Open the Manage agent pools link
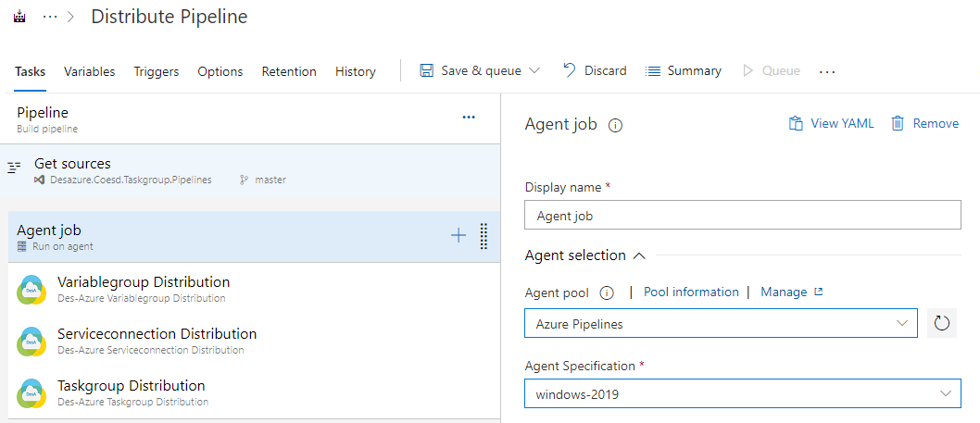 (x=784, y=292)
